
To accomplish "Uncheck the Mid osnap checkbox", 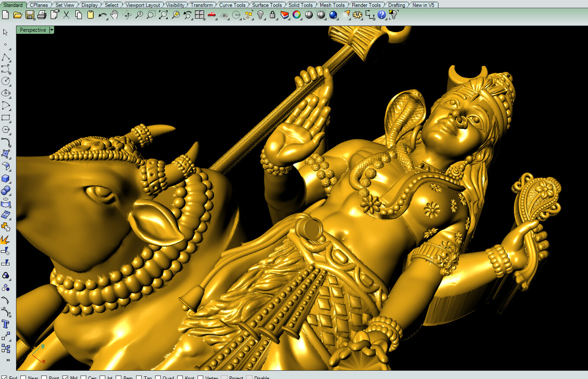I will click(65, 378).
